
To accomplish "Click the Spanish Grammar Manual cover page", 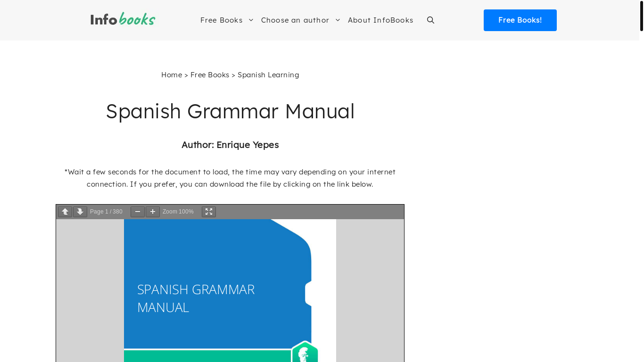I will tap(230, 290).
